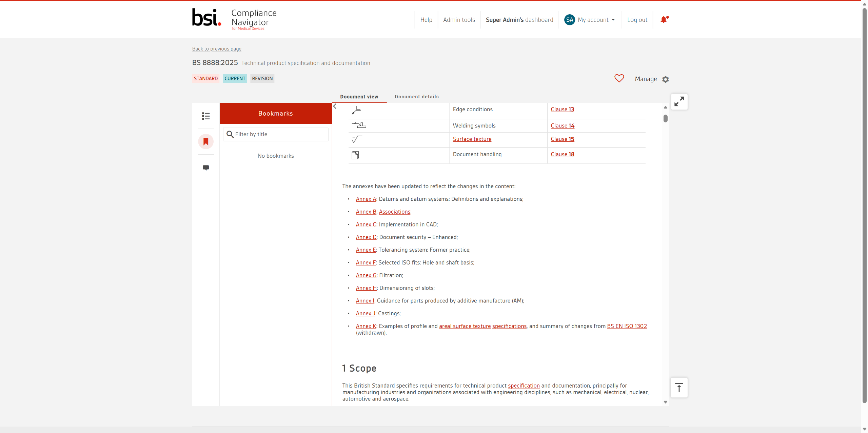Viewport: 868px width, 433px height.
Task: Open the Manage gear icon
Action: pos(666,79)
